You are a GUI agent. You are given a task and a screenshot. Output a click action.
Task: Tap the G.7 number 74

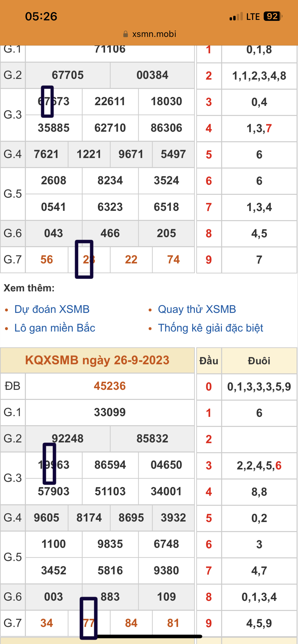tap(173, 259)
